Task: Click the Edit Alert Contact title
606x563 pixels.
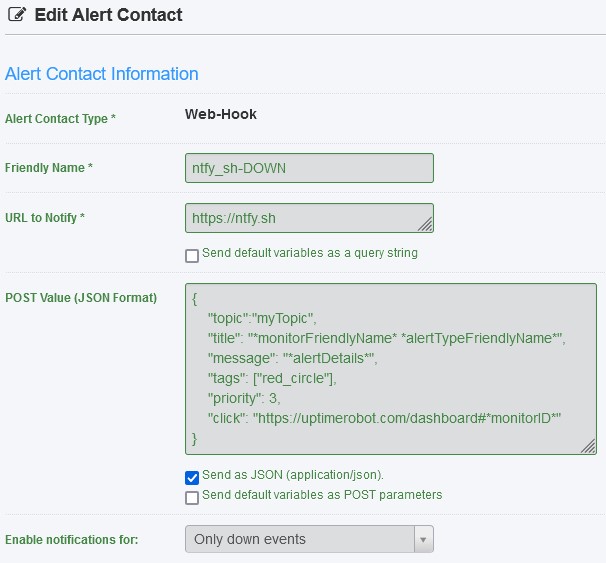Action: coord(108,16)
